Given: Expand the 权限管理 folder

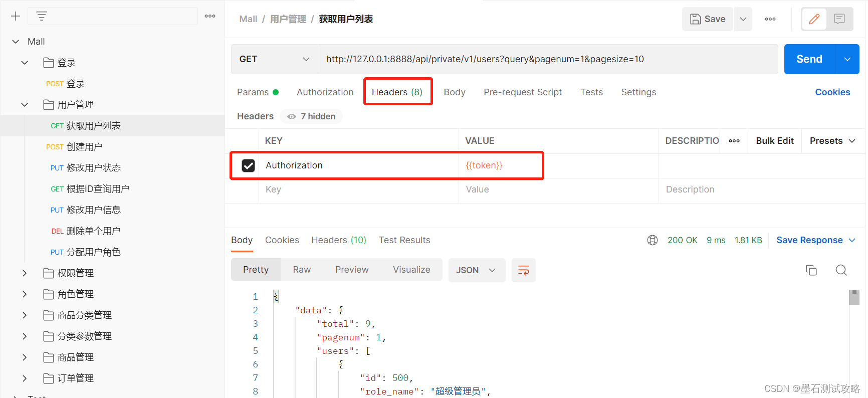Looking at the screenshot, I should click(x=25, y=273).
